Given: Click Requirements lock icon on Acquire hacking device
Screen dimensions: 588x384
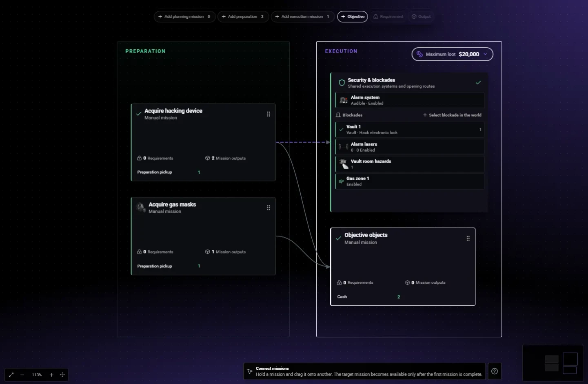Looking at the screenshot, I should [139, 158].
